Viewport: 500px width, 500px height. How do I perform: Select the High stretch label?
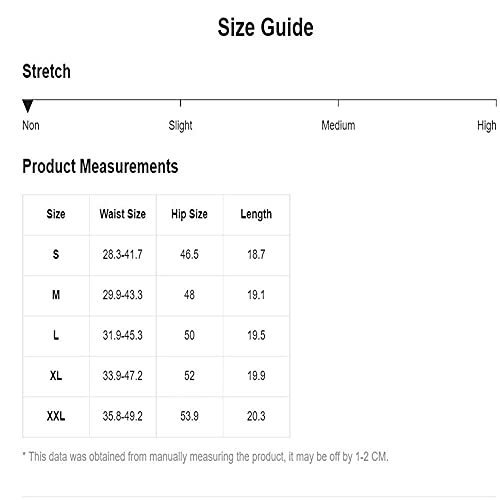click(487, 126)
